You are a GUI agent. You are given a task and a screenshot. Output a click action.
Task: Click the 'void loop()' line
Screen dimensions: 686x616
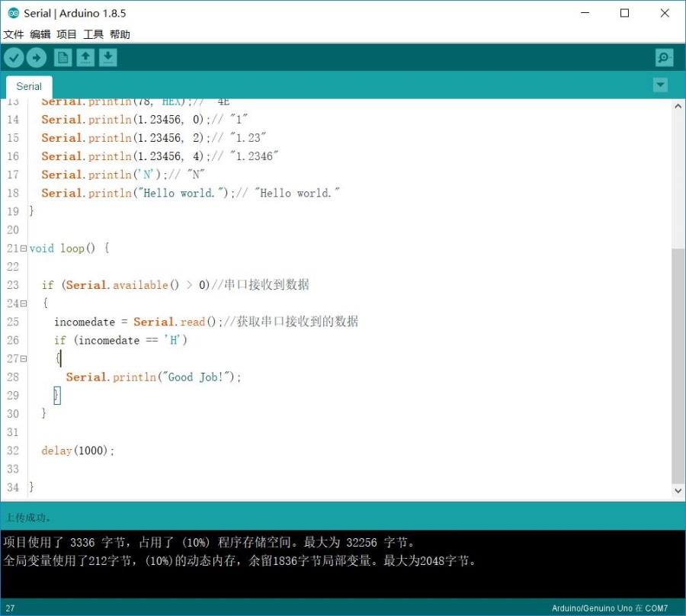(69, 249)
